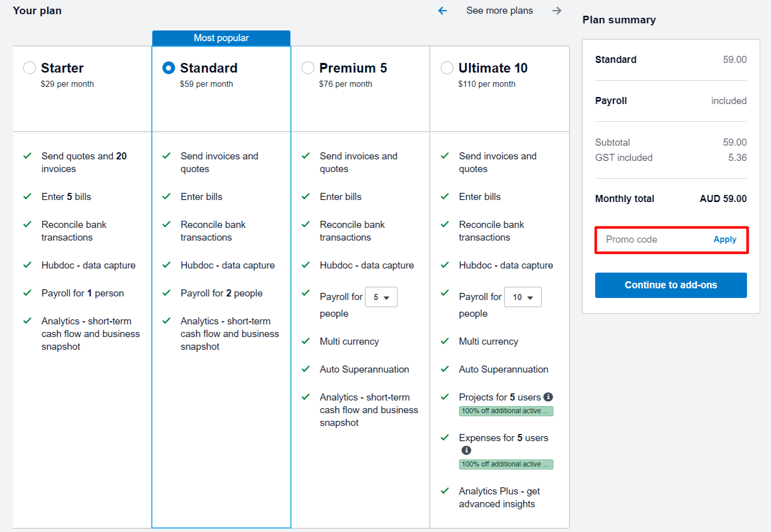Open the Payroll people dropdown in Premium 5

tap(381, 297)
